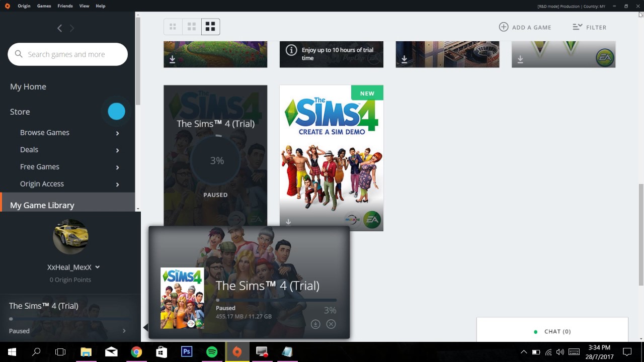644x362 pixels.
Task: Click the 0 Origin Points text
Action: point(70,280)
